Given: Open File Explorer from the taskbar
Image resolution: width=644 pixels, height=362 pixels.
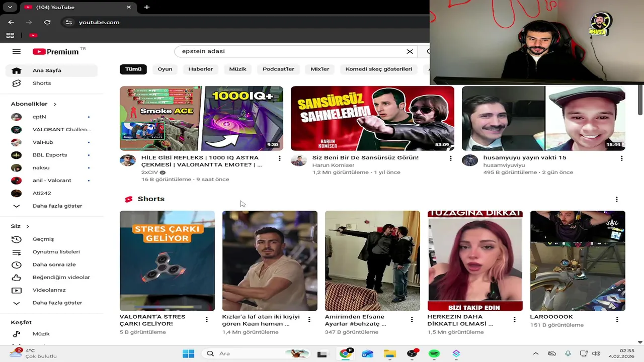Looking at the screenshot, I should coord(389,353).
